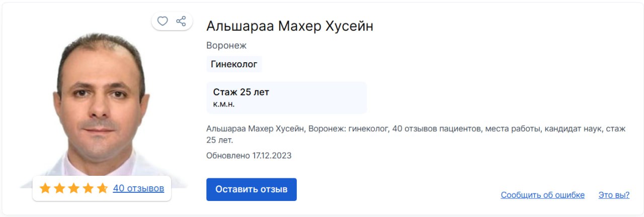Click the first rating star
The height and width of the screenshot is (217, 644).
(x=45, y=188)
